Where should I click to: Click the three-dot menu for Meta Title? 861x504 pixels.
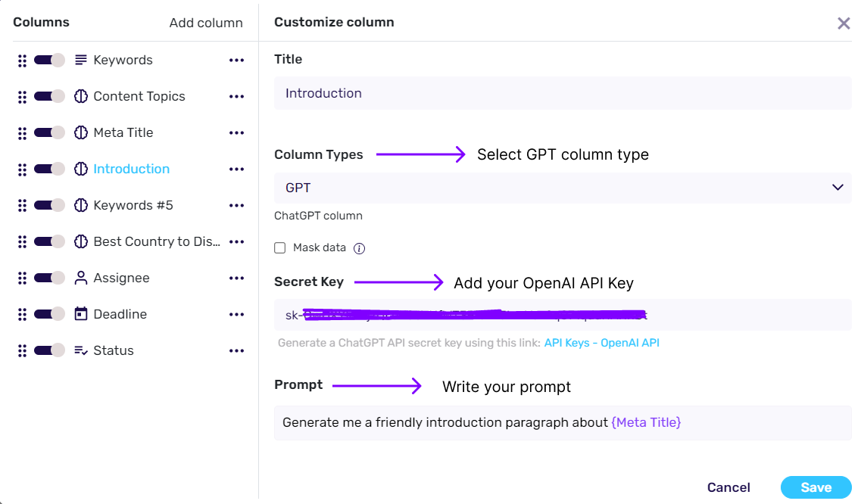236,132
